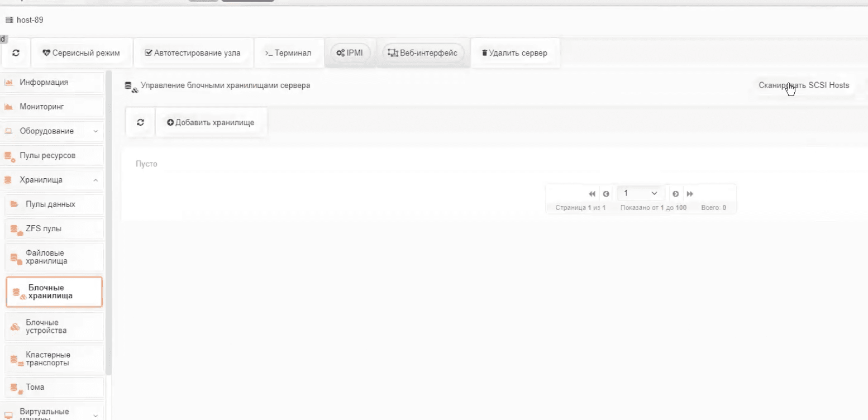Go to next page arrow

676,194
